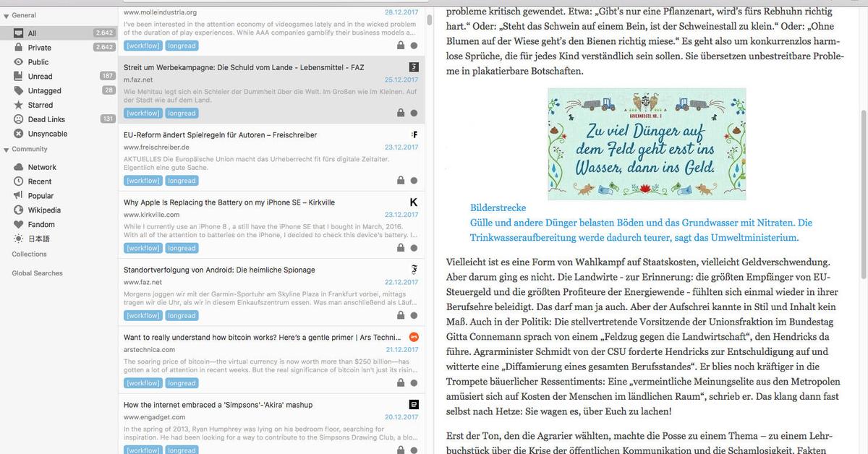This screenshot has width=868, height=454.
Task: Toggle private lock on molleindustria bookmark
Action: [x=401, y=46]
